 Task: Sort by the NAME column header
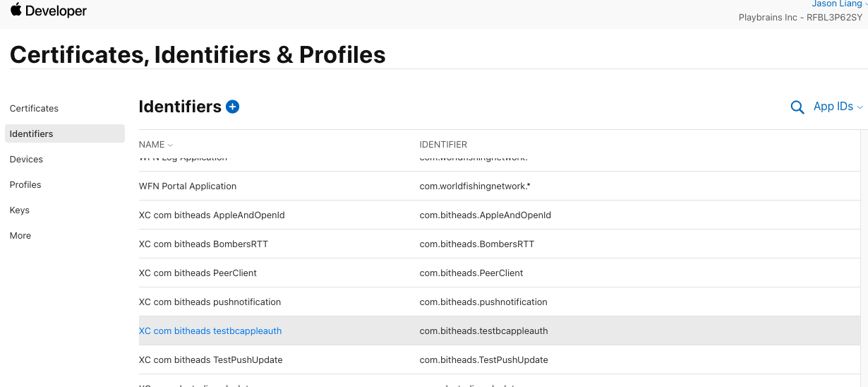[155, 145]
